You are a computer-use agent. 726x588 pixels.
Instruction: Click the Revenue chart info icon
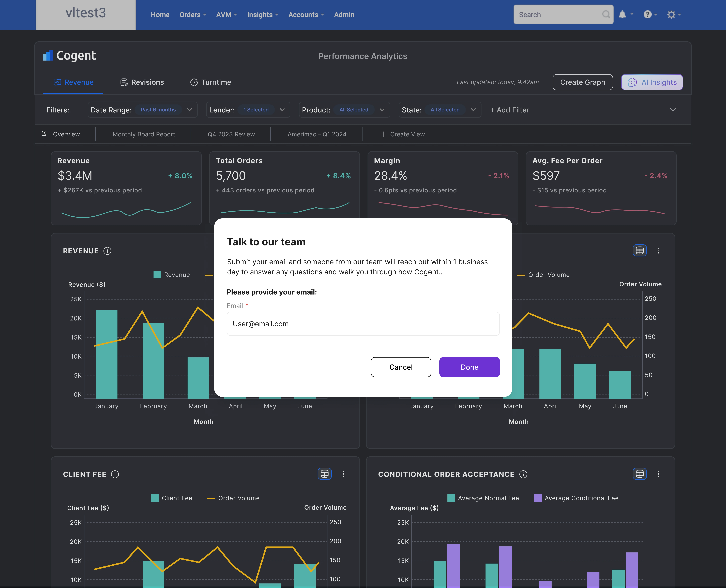[x=107, y=251]
